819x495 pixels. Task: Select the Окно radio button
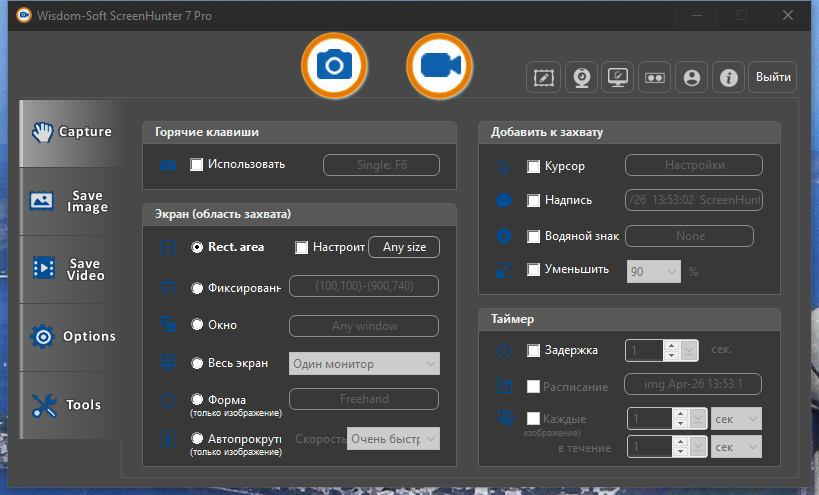tap(197, 326)
